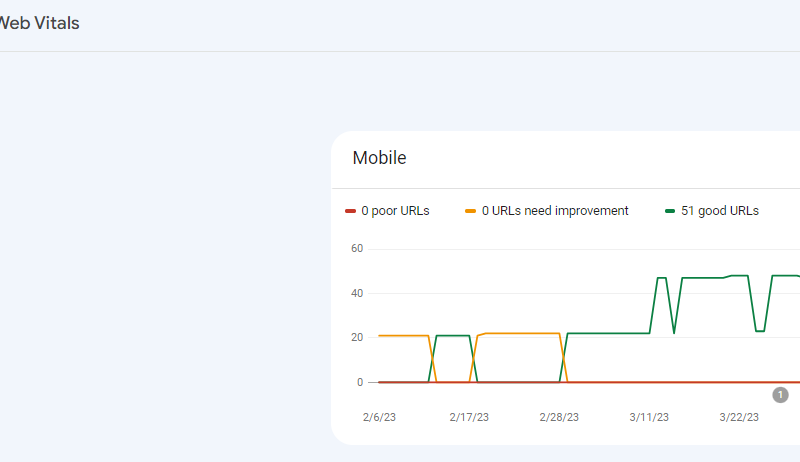This screenshot has height=462, width=800.
Task: Toggle the '0 URLs need improvement' legend label
Action: (x=554, y=211)
